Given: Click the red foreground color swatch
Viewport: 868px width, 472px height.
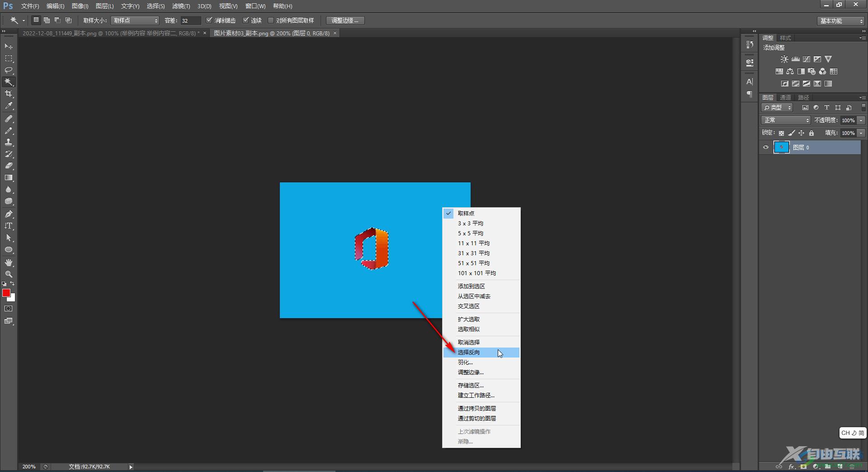Looking at the screenshot, I should tap(6, 293).
